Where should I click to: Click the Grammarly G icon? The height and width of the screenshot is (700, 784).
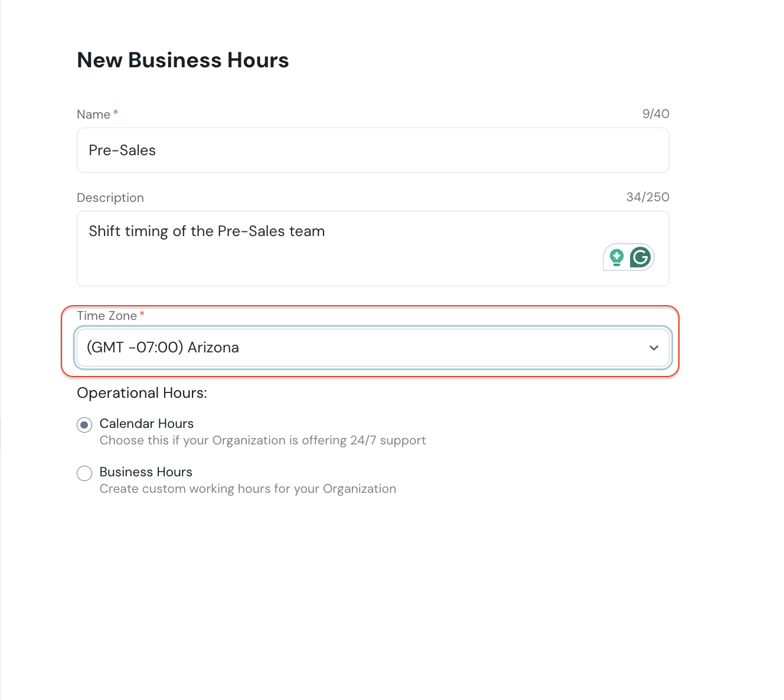point(640,257)
